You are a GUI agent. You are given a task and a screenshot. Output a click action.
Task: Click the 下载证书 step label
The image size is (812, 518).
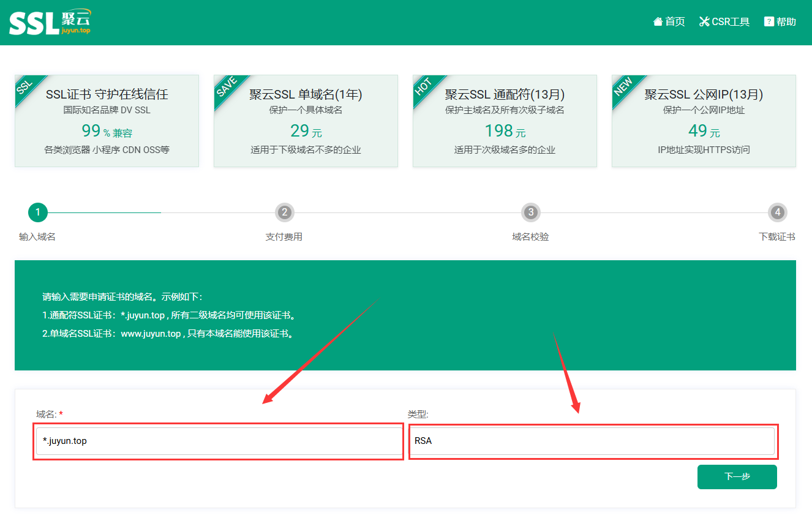(777, 236)
